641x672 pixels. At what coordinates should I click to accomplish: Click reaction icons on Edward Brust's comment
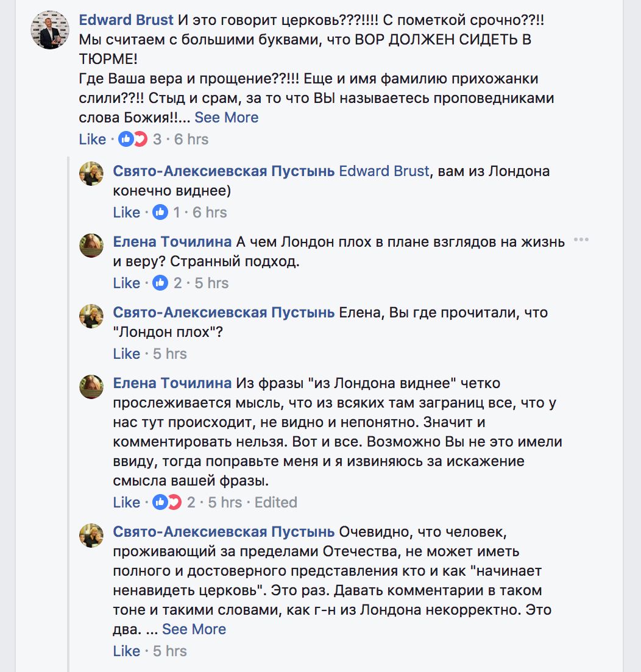point(133,140)
